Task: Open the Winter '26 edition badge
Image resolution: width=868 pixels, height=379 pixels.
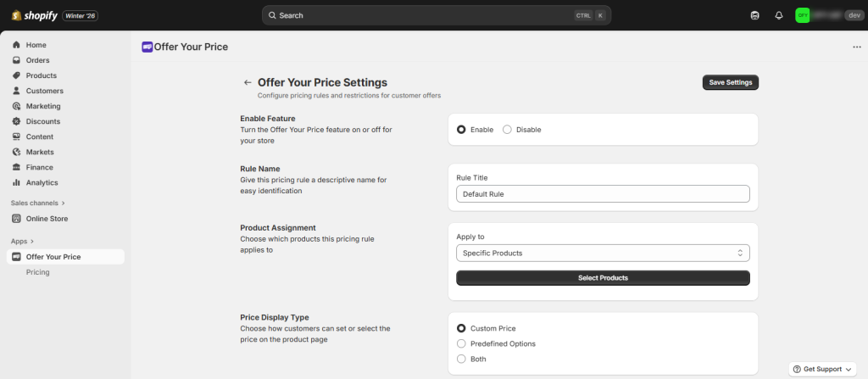Action: 81,15
